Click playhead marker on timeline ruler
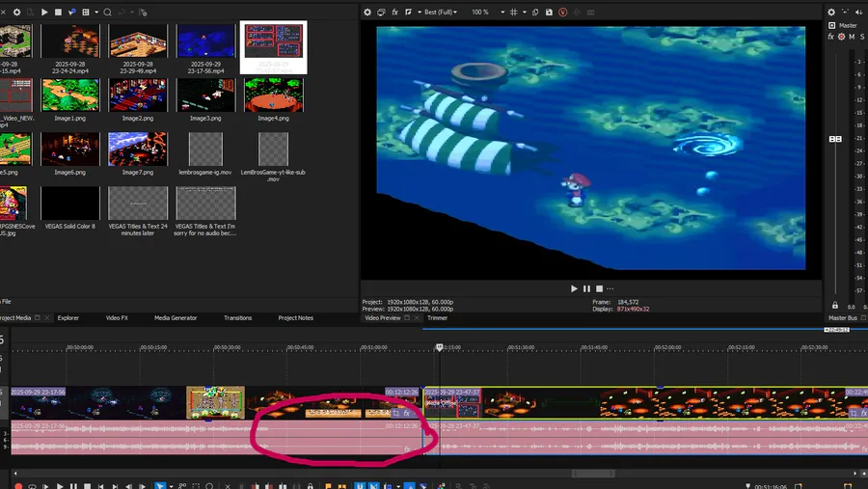The height and width of the screenshot is (489, 868). (x=440, y=347)
